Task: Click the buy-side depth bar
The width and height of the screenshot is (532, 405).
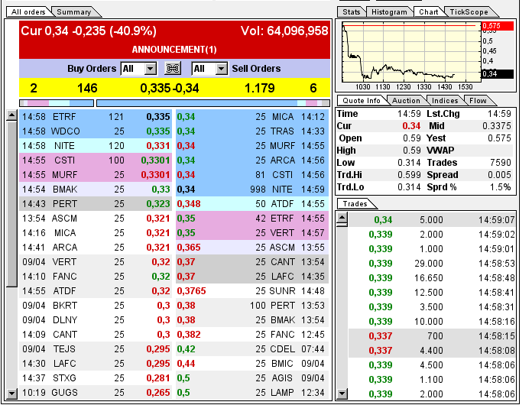Action: click(57, 102)
